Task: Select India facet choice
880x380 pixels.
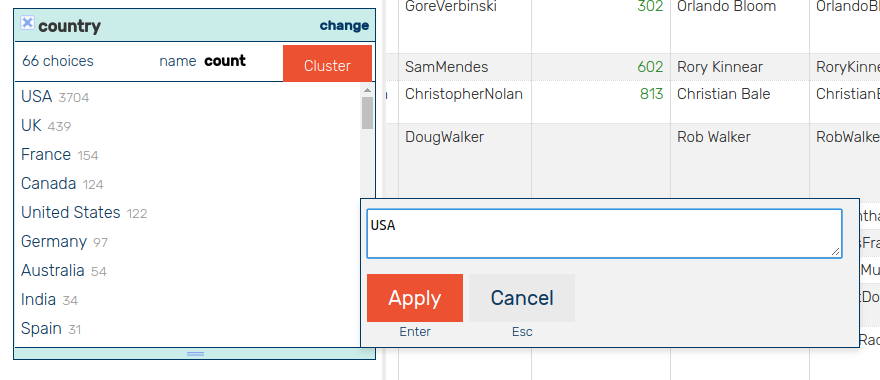Action: coord(38,300)
